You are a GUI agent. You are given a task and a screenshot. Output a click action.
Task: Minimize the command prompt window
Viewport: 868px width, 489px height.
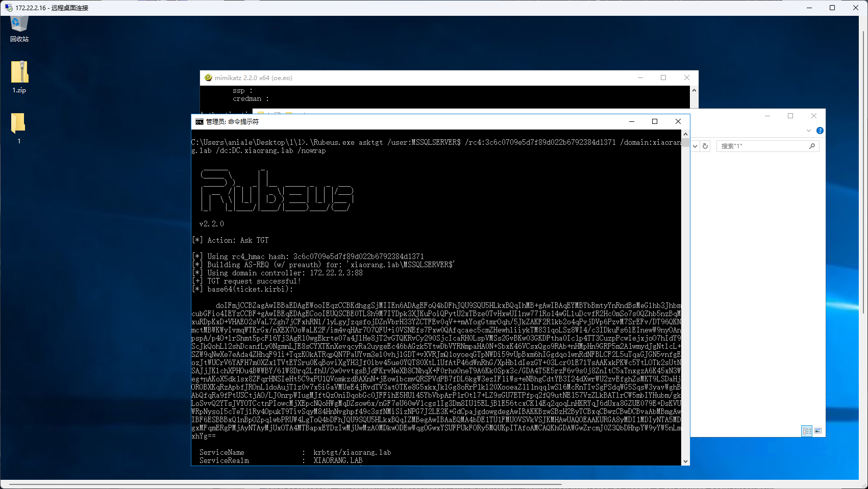(632, 122)
